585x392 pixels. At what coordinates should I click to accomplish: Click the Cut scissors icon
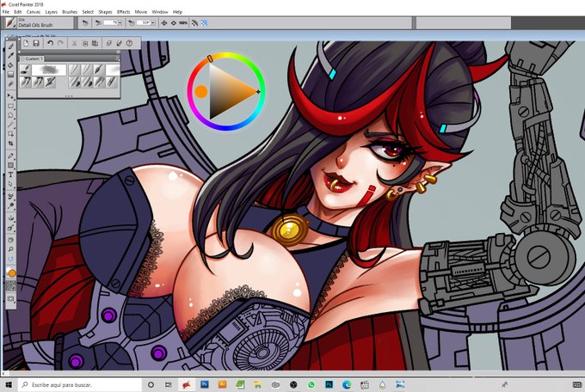(x=74, y=43)
